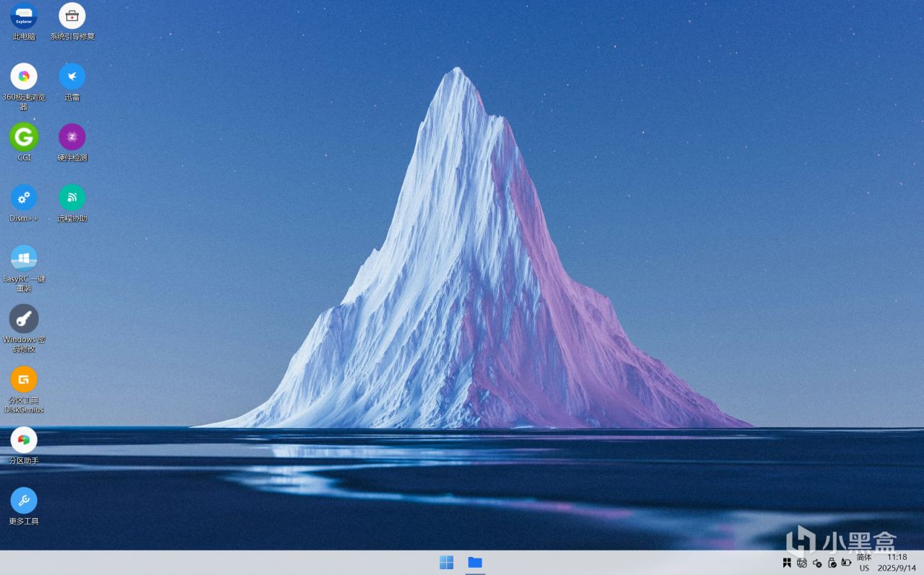
Task: Open the clock showing 11:18
Action: [897, 563]
